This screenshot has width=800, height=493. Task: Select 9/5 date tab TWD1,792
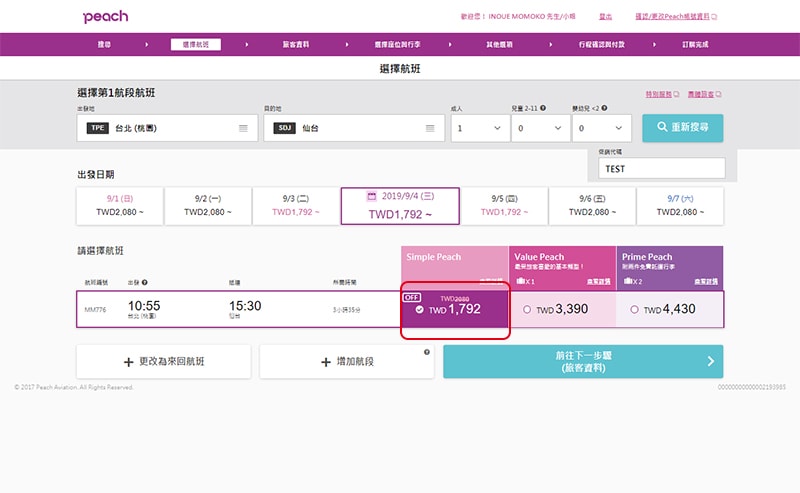click(x=504, y=206)
